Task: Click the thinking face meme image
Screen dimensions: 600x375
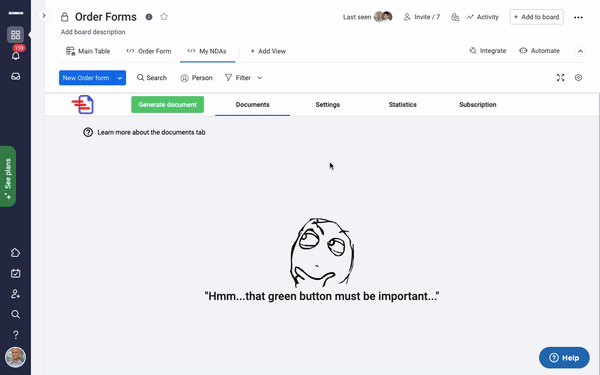Action: [322, 253]
